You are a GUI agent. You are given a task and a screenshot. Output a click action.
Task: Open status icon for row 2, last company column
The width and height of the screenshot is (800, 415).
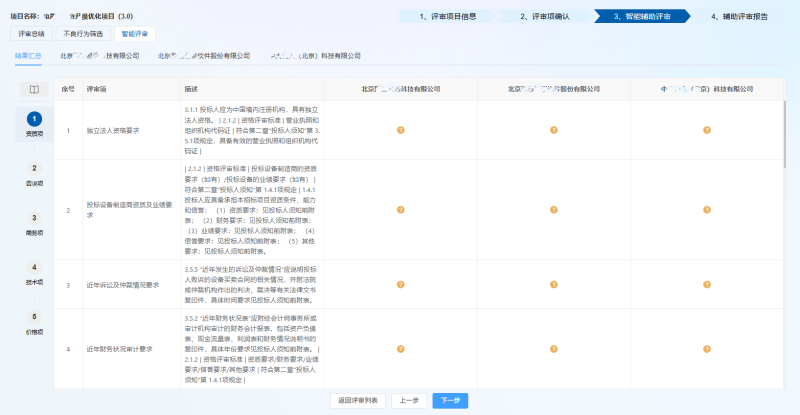707,210
